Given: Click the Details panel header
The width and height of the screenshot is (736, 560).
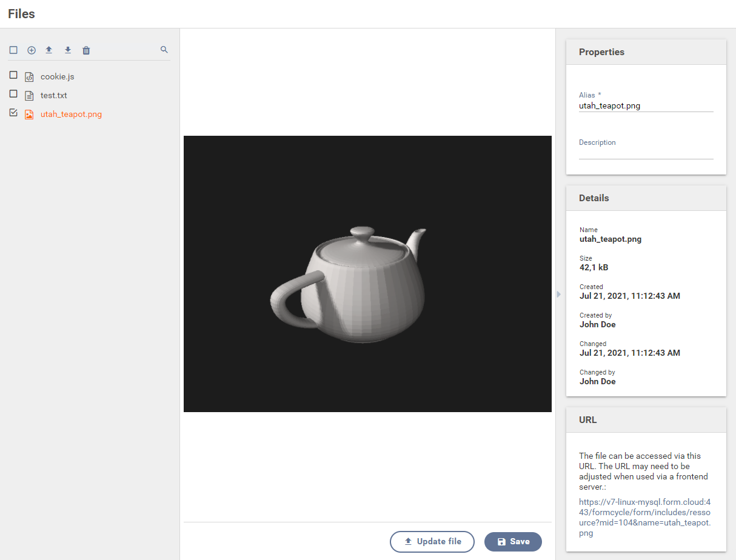Looking at the screenshot, I should pyautogui.click(x=646, y=198).
